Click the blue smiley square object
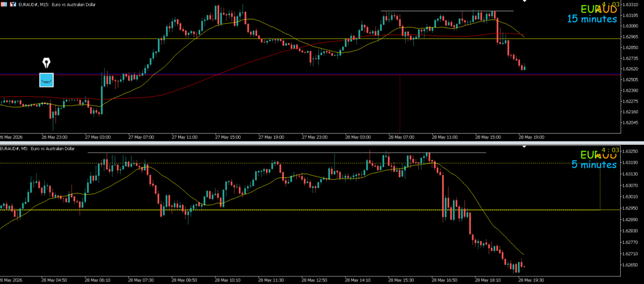The image size is (644, 284). coord(47,80)
